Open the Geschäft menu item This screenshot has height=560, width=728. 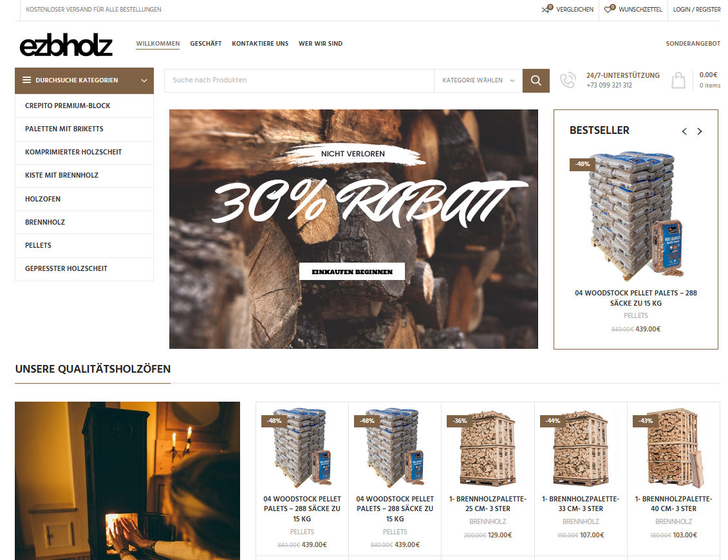coord(206,44)
